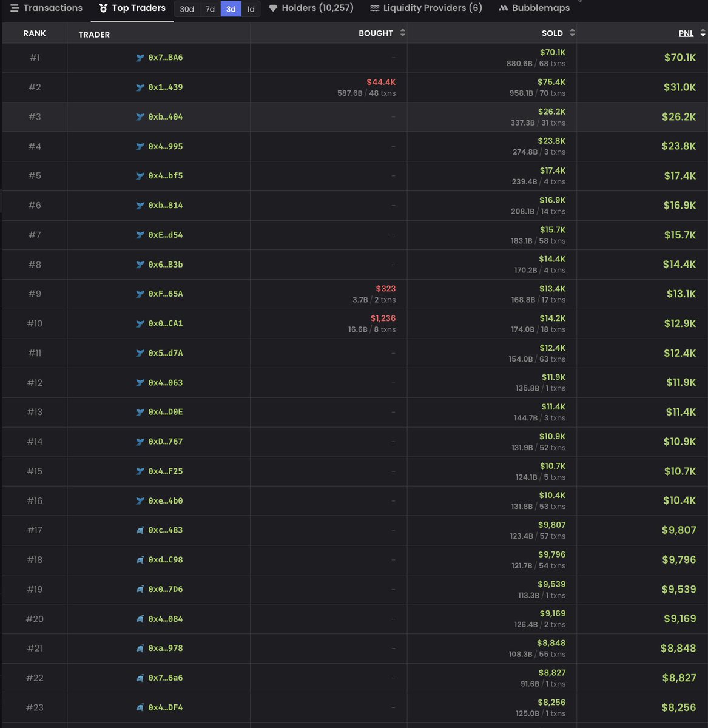Click whale icon beside trader 0xb…814
Screen dimensions: 708x728
(140, 205)
